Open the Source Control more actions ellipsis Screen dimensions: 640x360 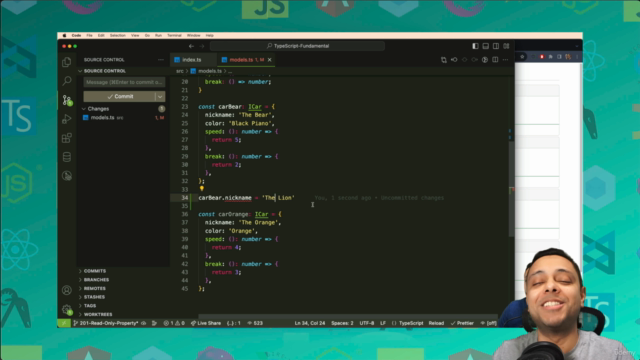click(x=160, y=60)
